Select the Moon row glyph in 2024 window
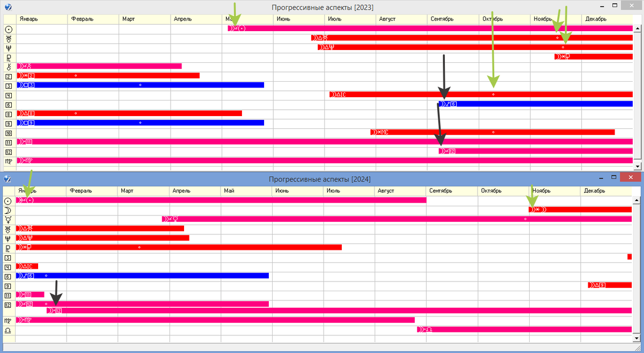Viewport: 644px width, 353px height. pos(8,210)
